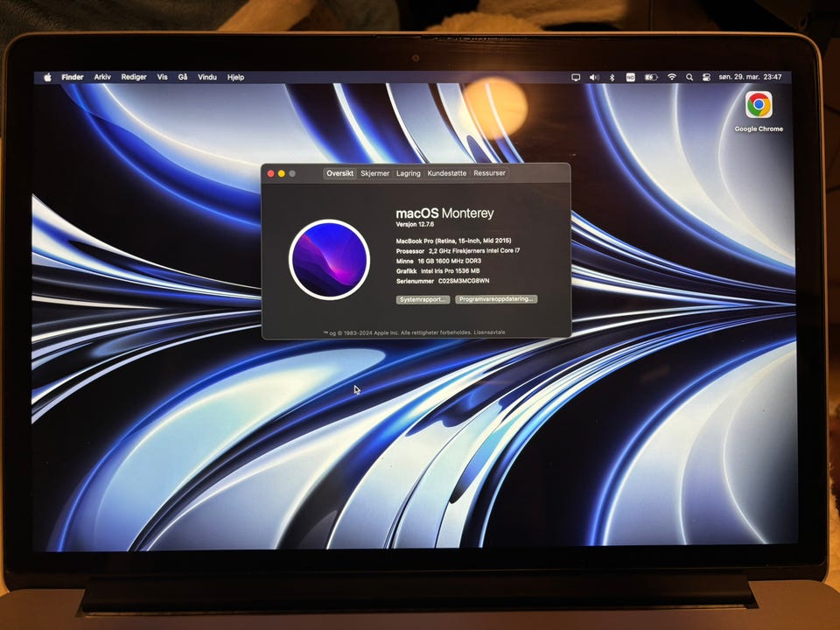Viewport: 840px width, 630px height.
Task: Click the Serienummer value
Action: coord(464,281)
